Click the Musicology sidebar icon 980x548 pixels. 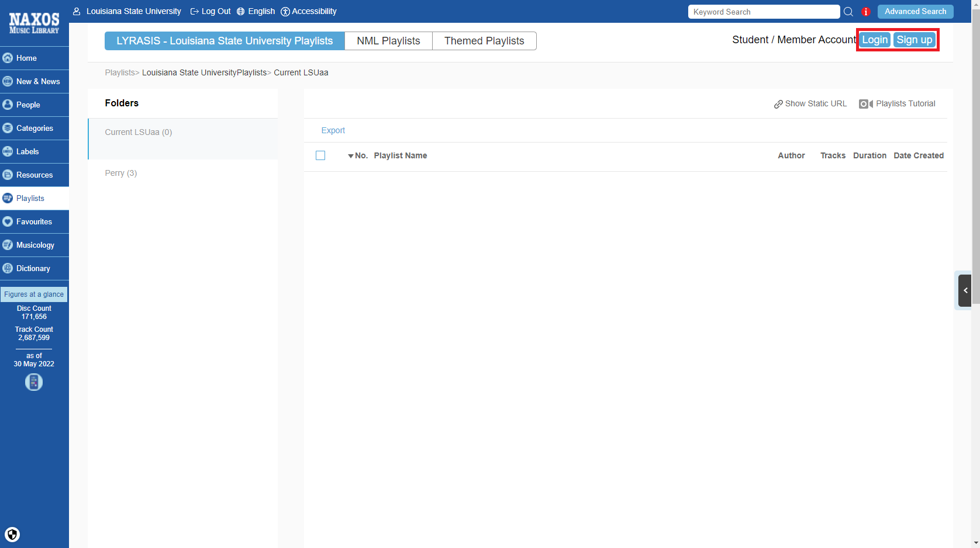pos(8,245)
